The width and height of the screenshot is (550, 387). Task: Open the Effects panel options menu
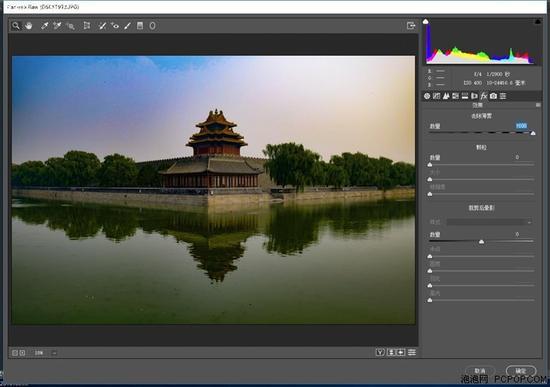point(538,105)
